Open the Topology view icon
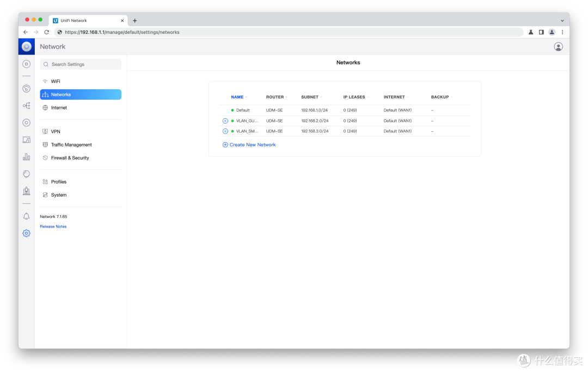Viewport: 588px width, 373px height. coord(26,105)
